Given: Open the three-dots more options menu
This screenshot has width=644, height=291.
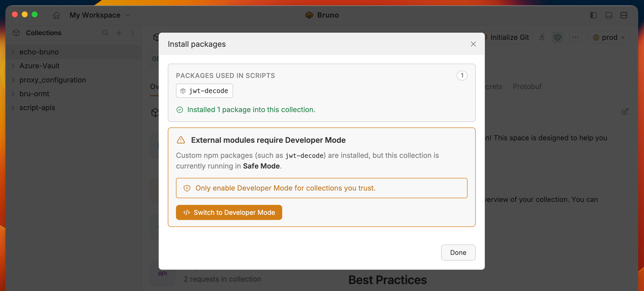Looking at the screenshot, I should pos(575,37).
